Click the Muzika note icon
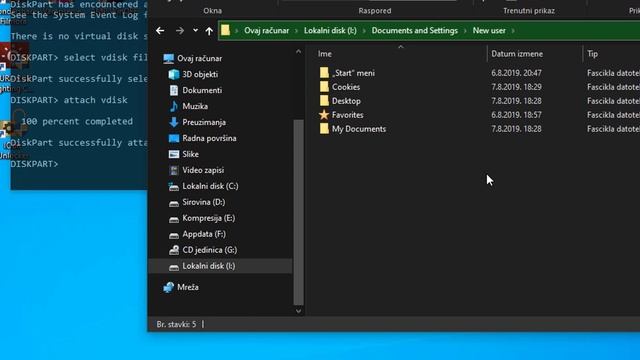Screen dimensions: 640x360 tap(174, 106)
